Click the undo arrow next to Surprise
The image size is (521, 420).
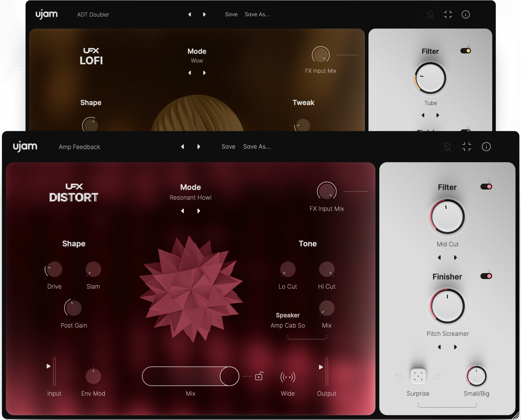pyautogui.click(x=399, y=376)
